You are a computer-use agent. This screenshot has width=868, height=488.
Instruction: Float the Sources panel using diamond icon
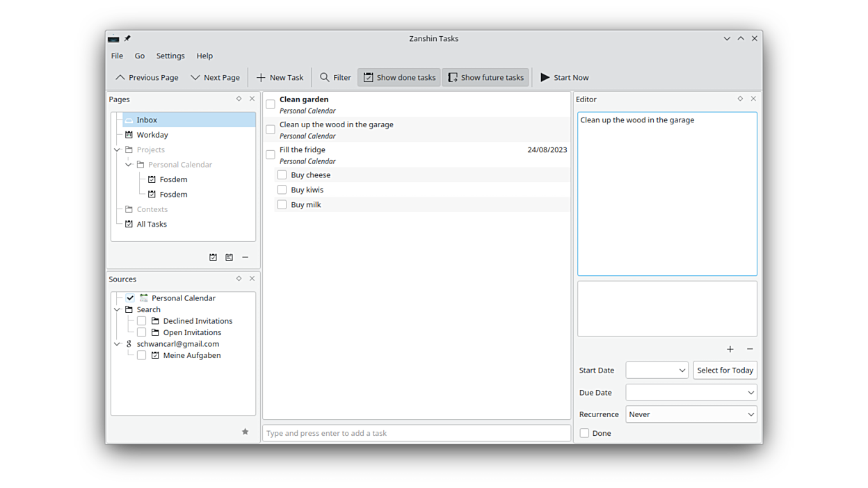239,279
